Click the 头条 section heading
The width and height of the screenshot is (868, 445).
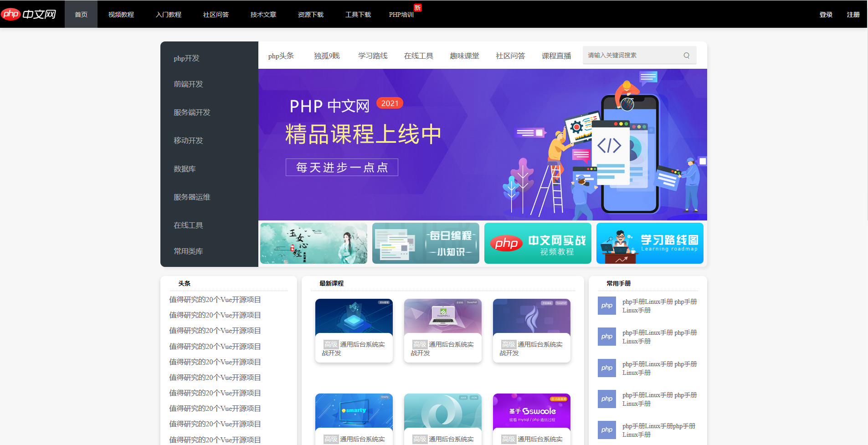[x=184, y=283]
